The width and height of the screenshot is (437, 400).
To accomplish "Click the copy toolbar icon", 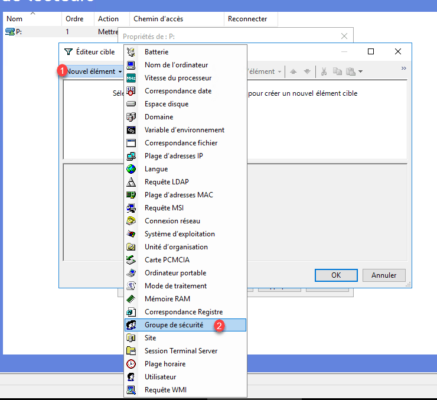I will click(337, 71).
